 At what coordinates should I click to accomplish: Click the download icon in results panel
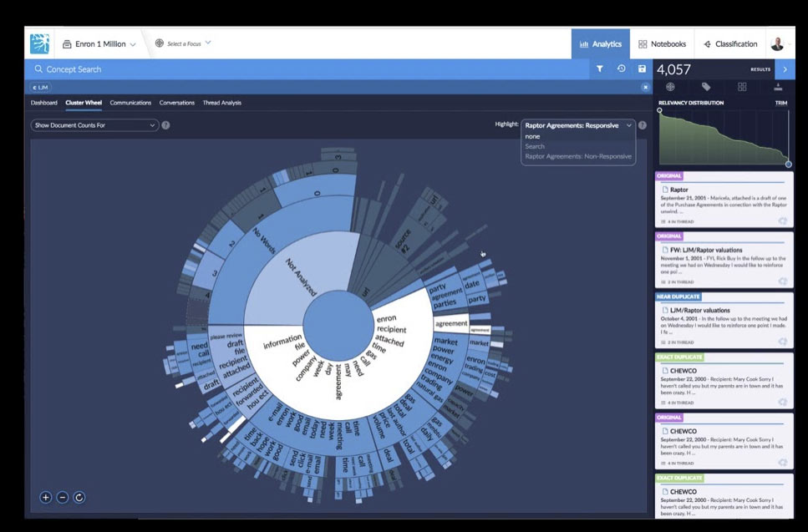pyautogui.click(x=779, y=87)
